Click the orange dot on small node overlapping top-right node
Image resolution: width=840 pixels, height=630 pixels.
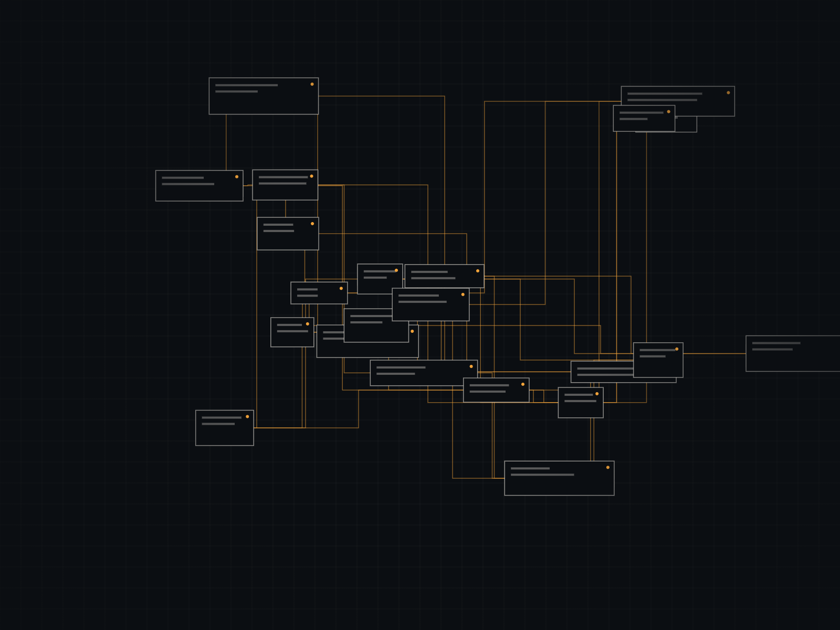(668, 111)
